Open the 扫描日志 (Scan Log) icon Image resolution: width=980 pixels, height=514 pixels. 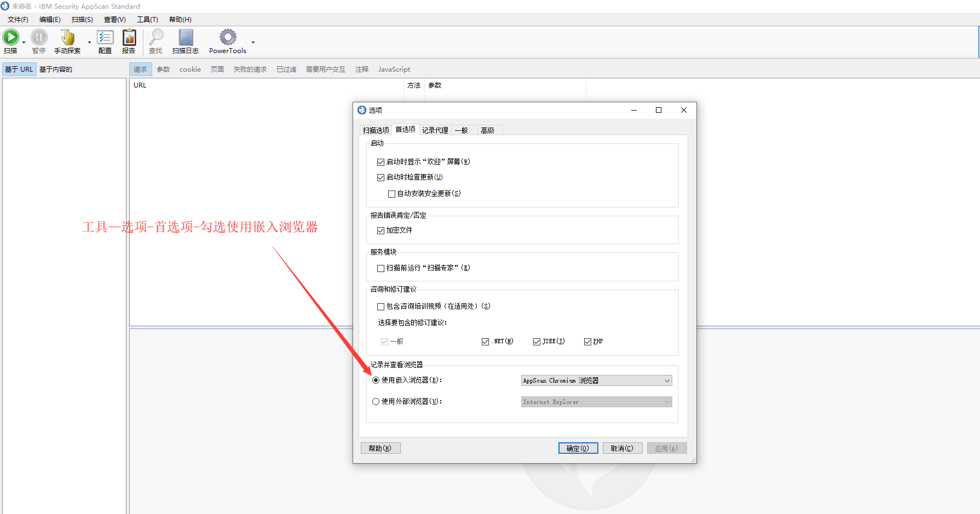185,37
